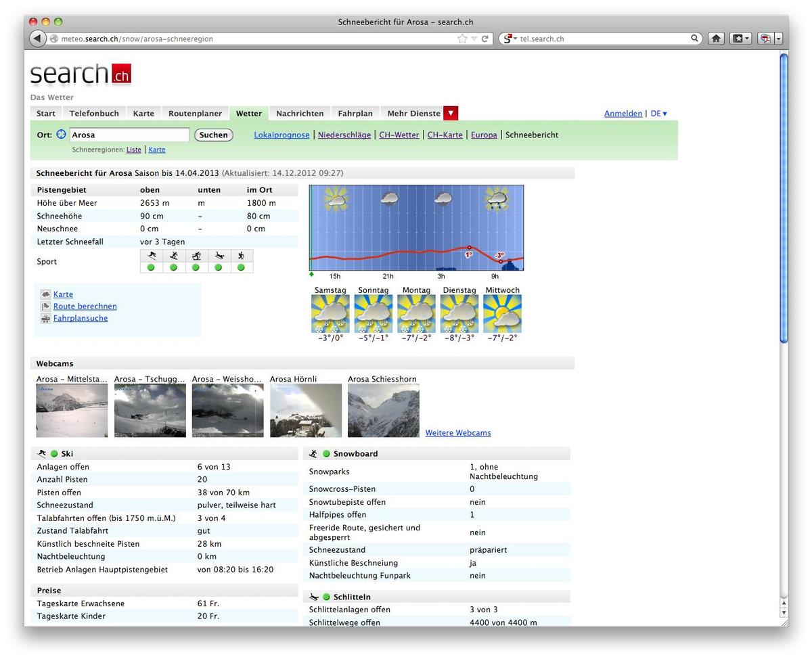Open the Niederschläge link
This screenshot has width=812, height=659.
344,135
